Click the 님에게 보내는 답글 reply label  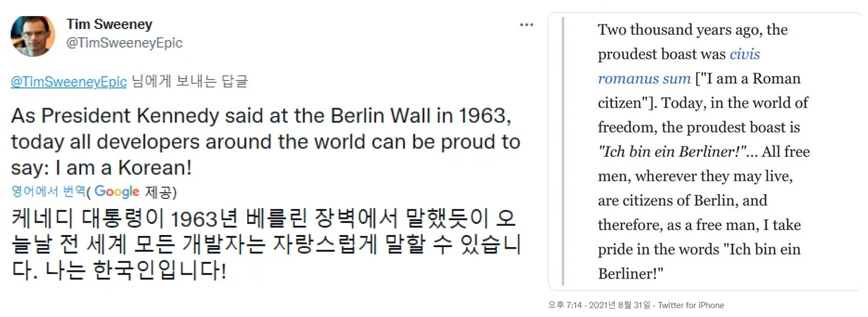pos(190,82)
